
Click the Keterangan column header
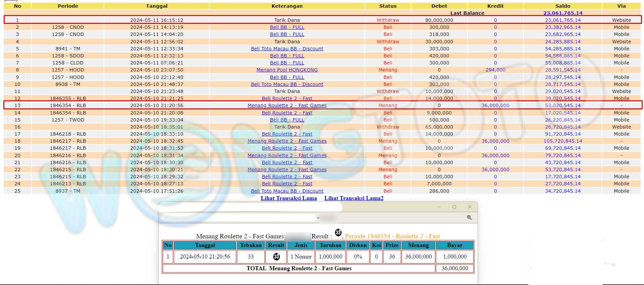287,6
